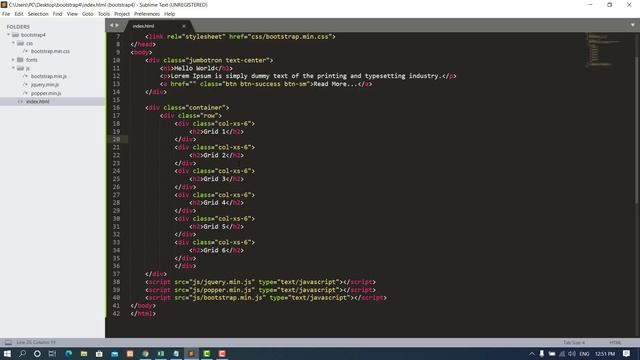Open the View menu

pos(72,14)
